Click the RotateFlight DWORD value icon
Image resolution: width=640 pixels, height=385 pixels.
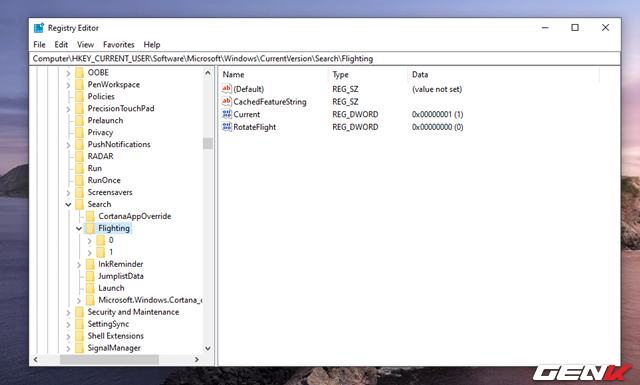point(227,127)
